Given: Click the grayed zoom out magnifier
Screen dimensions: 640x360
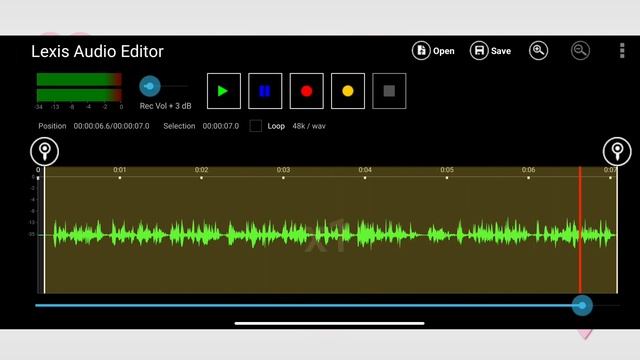Looking at the screenshot, I should tap(580, 51).
